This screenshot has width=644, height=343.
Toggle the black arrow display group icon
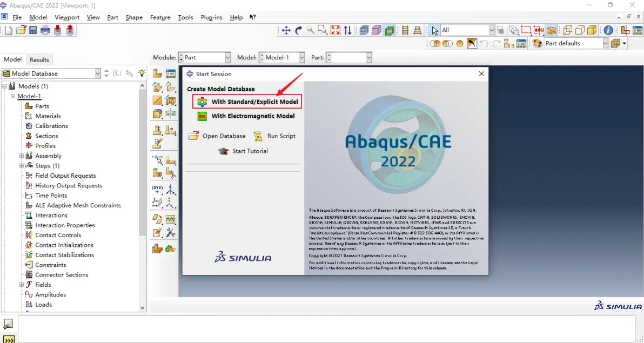472,43
